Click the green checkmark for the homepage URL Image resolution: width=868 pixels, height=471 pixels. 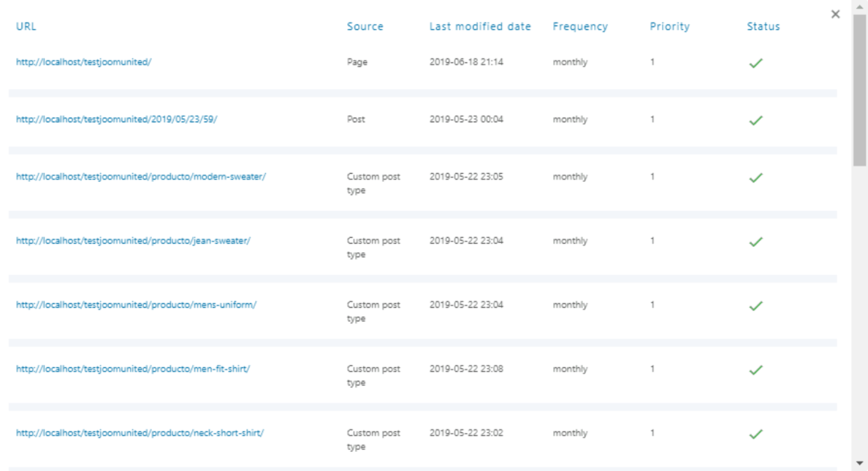coord(755,63)
